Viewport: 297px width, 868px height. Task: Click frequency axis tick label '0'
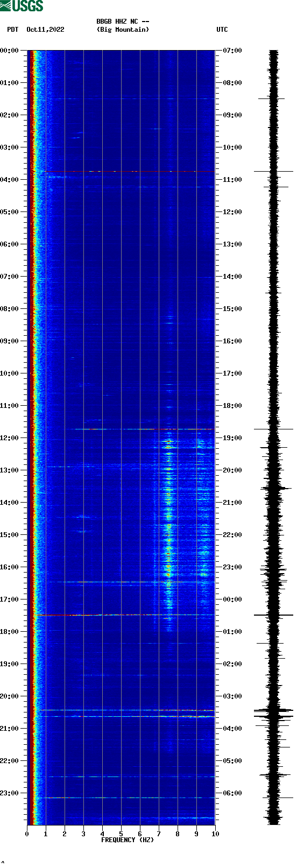pos(27,834)
